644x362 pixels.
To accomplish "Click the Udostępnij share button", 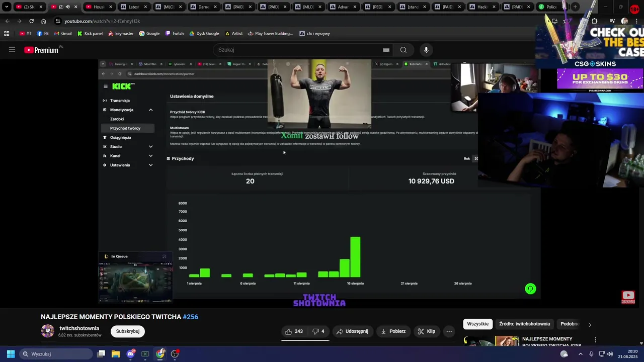I will pyautogui.click(x=352, y=331).
